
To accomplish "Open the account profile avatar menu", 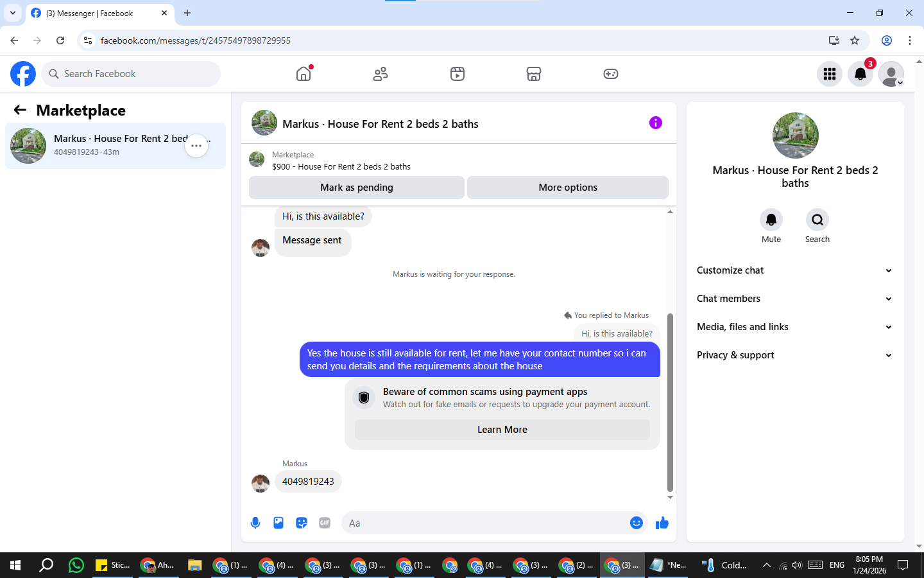I will click(891, 74).
